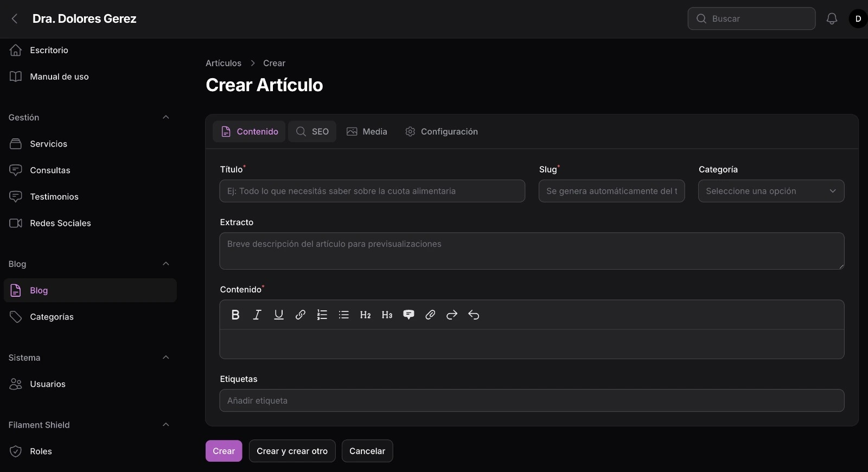Collapse the Filament Shield group

click(x=166, y=425)
